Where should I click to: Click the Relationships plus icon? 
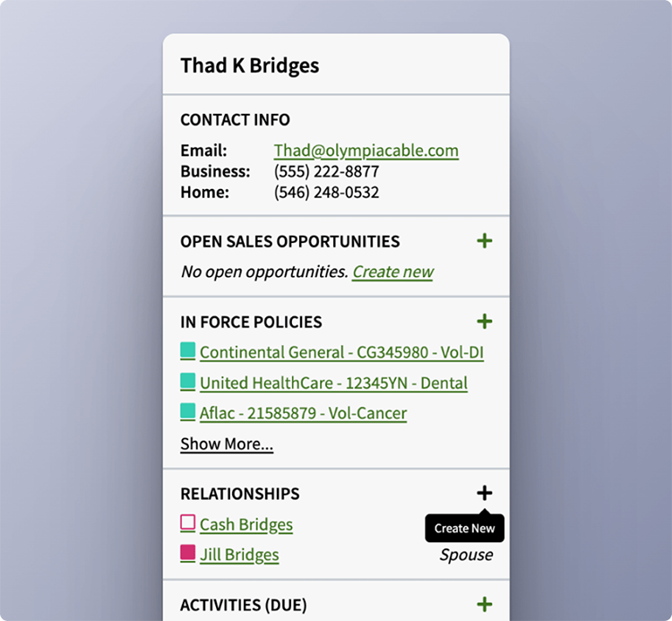coord(484,493)
